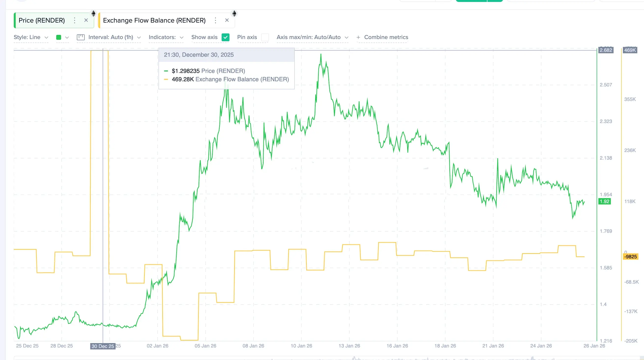Enable the Pin axis checkbox

click(265, 37)
